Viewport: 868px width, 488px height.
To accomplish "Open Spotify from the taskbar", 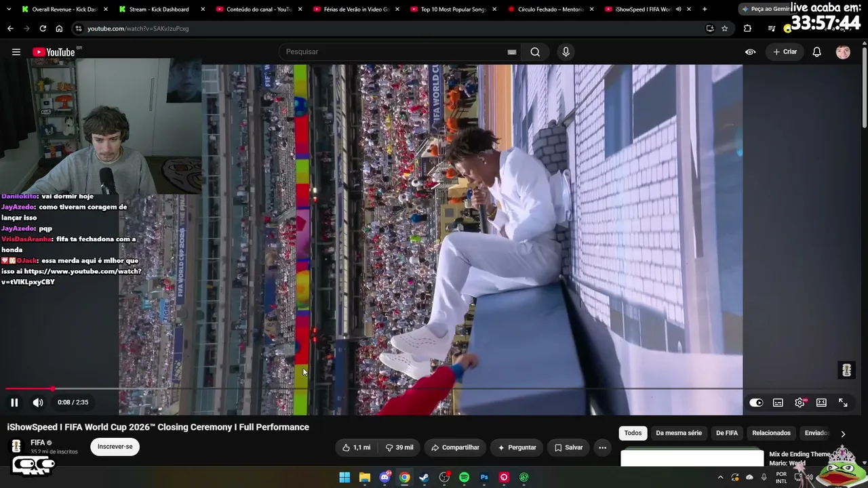I will tap(464, 477).
